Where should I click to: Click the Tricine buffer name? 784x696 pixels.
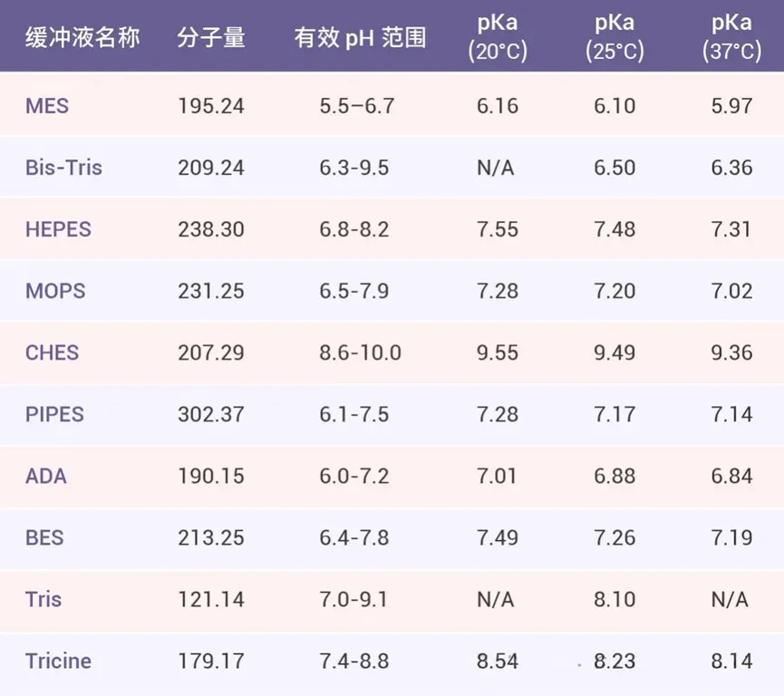tap(58, 661)
